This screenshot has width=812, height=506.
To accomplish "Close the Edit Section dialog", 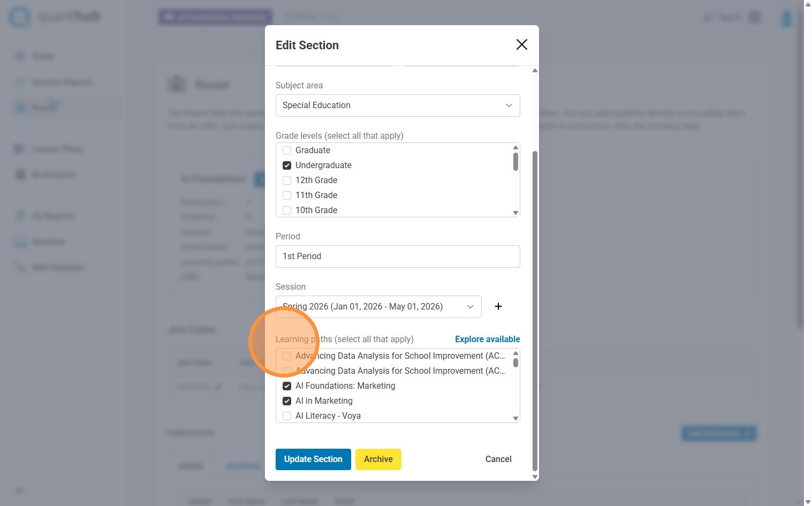I will point(521,44).
